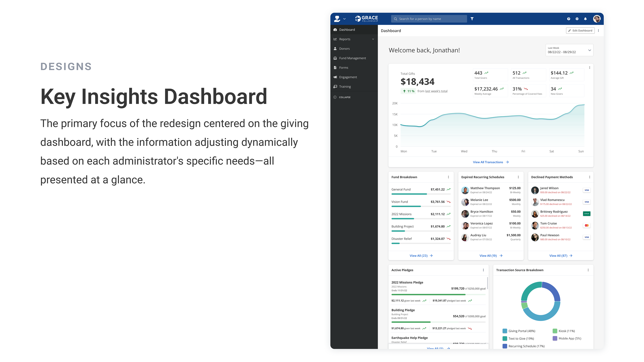Click the Edit Dashboard button
644x362 pixels.
[x=580, y=31]
